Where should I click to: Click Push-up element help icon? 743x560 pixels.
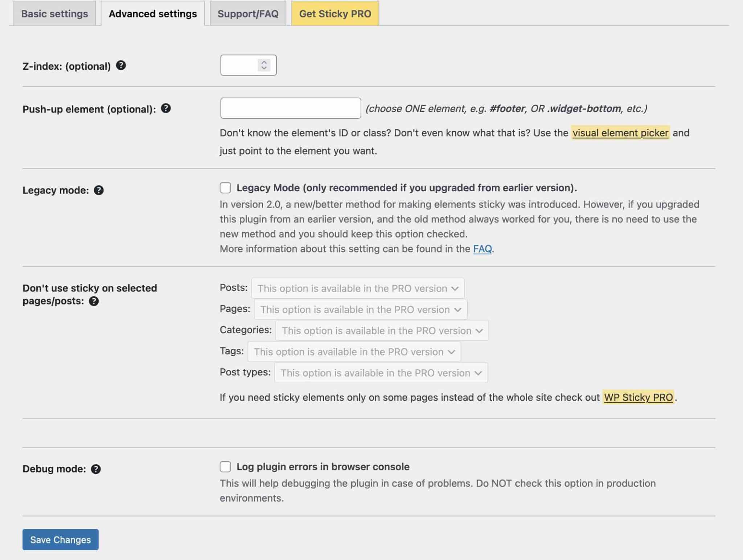pyautogui.click(x=166, y=108)
